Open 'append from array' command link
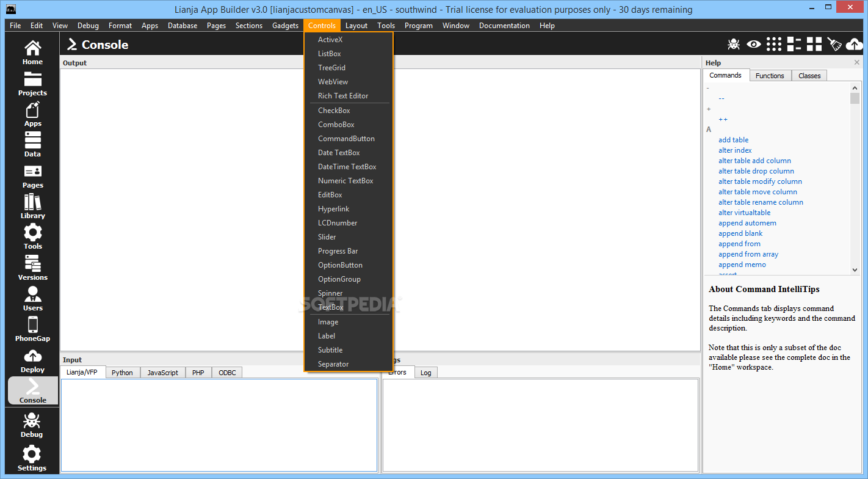 tap(748, 254)
